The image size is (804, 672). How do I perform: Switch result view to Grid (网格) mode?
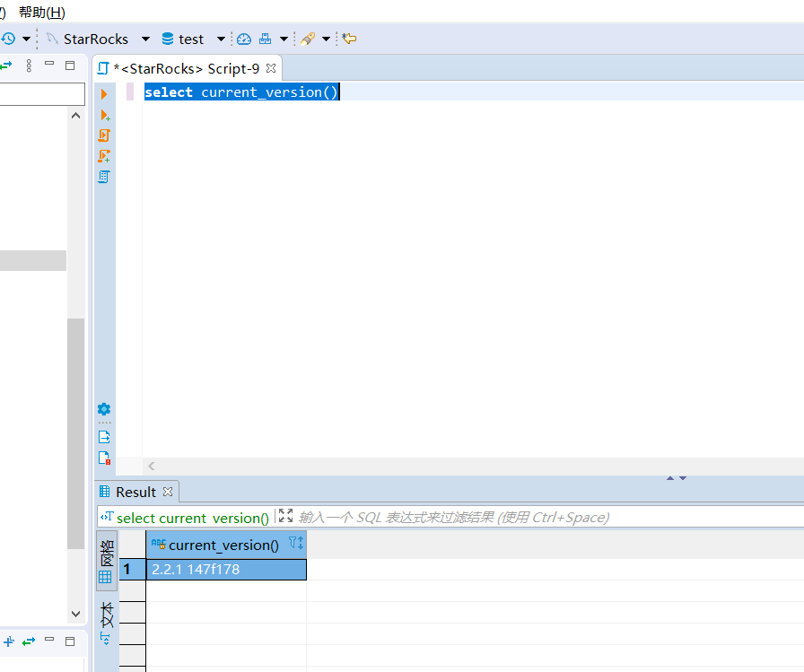click(106, 560)
